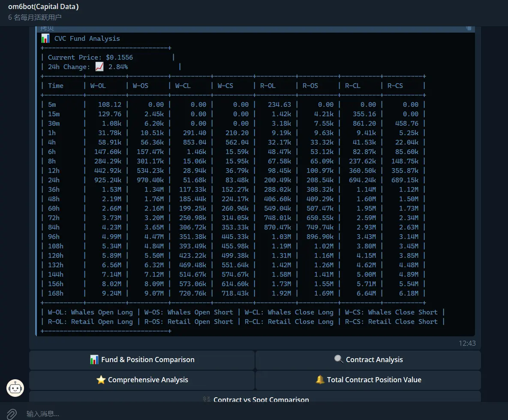Click the 896.90k cell
Viewport: 508px width, 420px height.
pos(320,236)
